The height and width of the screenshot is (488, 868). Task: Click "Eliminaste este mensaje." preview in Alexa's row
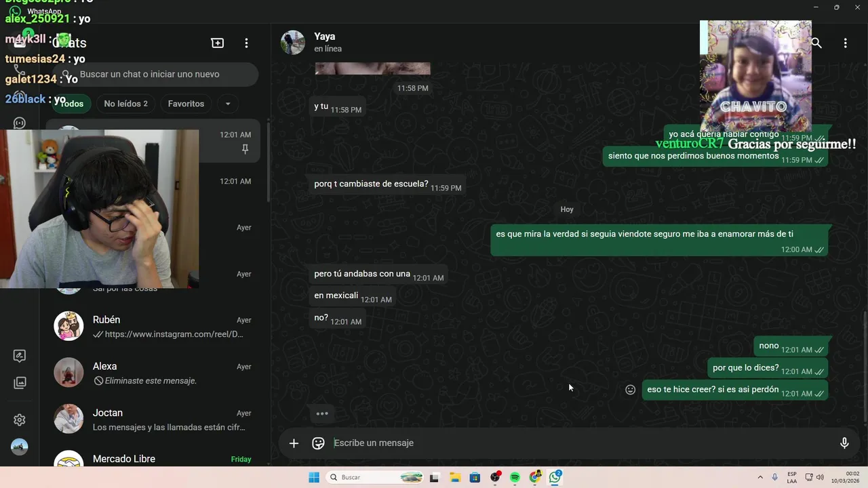[x=151, y=381]
